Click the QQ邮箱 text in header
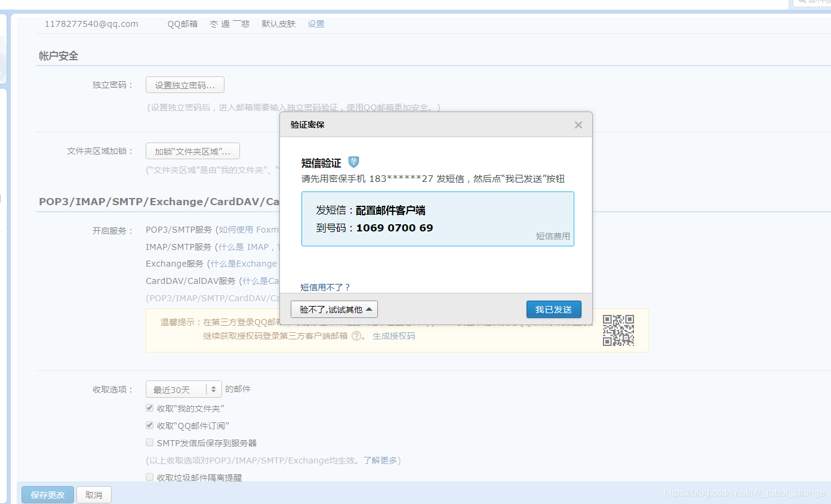This screenshot has height=504, width=831. click(x=183, y=24)
